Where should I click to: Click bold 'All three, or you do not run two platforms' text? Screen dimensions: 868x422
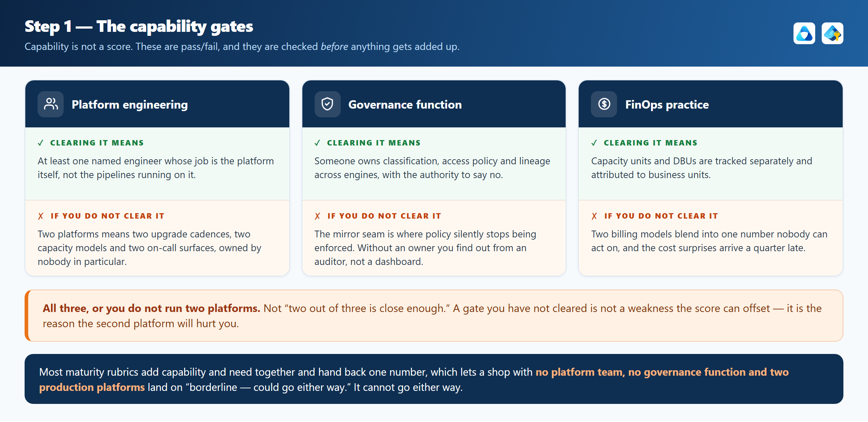pyautogui.click(x=152, y=308)
